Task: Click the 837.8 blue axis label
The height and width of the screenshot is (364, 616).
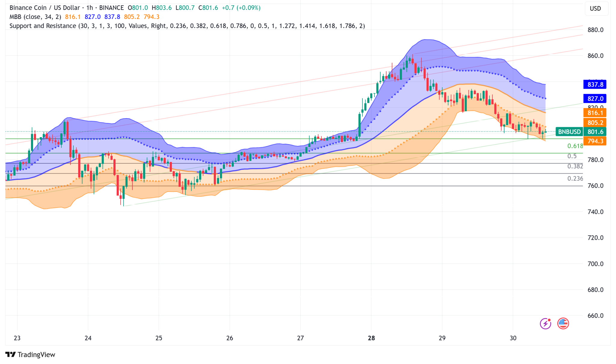Action: pos(595,85)
